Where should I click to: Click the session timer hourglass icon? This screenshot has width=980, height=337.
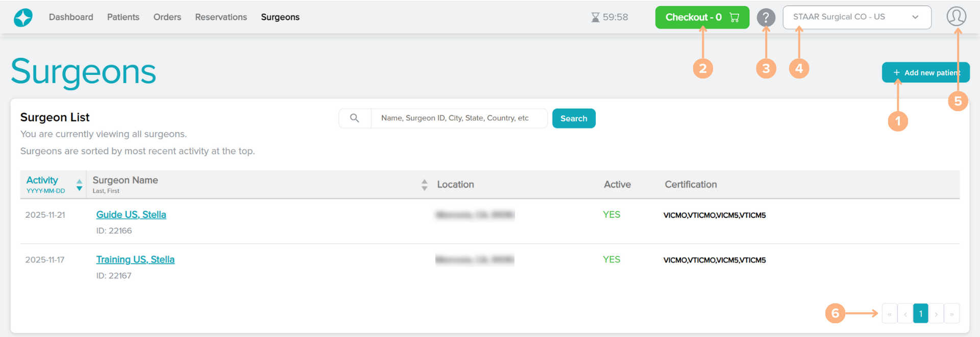[595, 17]
